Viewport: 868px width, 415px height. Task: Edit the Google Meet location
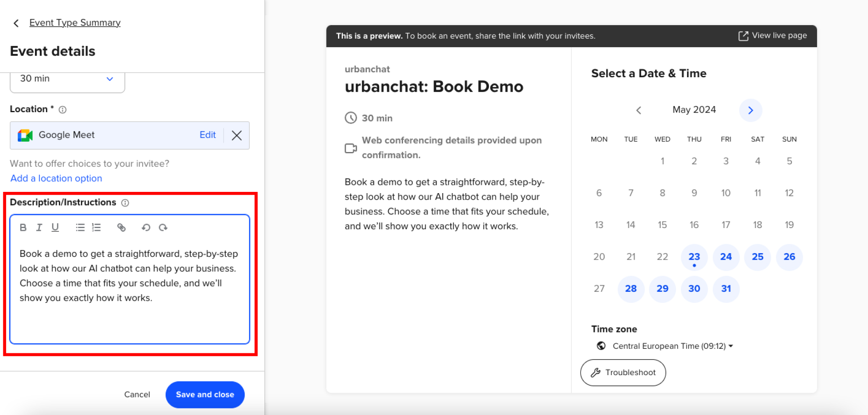click(x=208, y=135)
